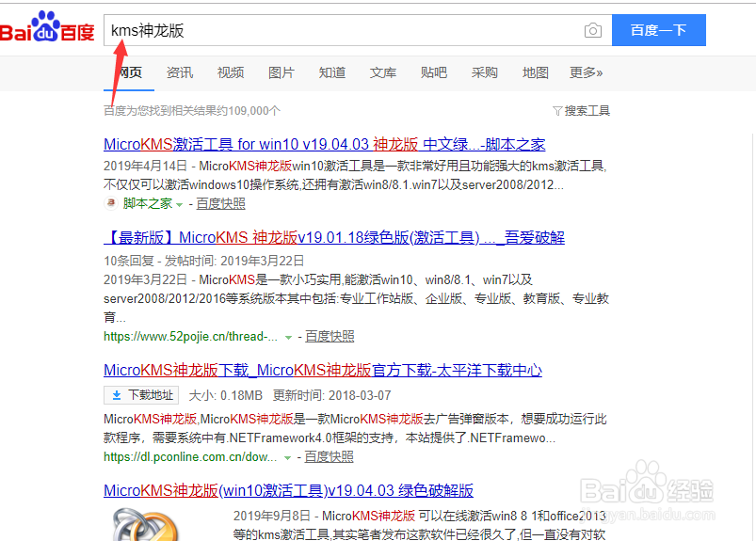Switch to the 图片 tab
Viewport: 756px width, 541px height.
coord(281,72)
